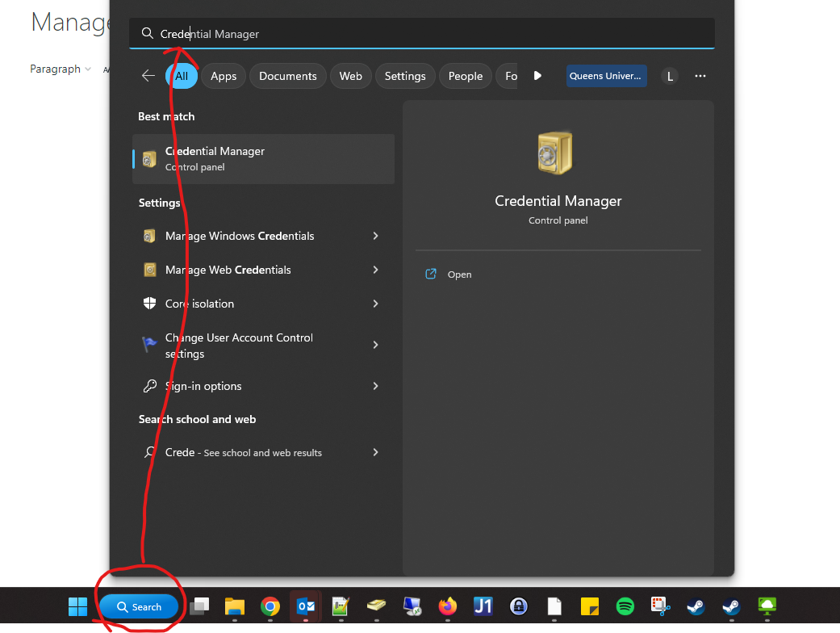Expand the Manage Windows Credentials chevron
Viewport: 840px width, 633px height.
pyautogui.click(x=375, y=236)
